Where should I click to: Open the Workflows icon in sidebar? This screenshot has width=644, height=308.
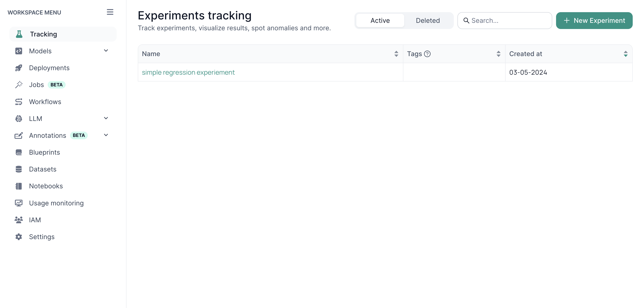[x=19, y=101]
